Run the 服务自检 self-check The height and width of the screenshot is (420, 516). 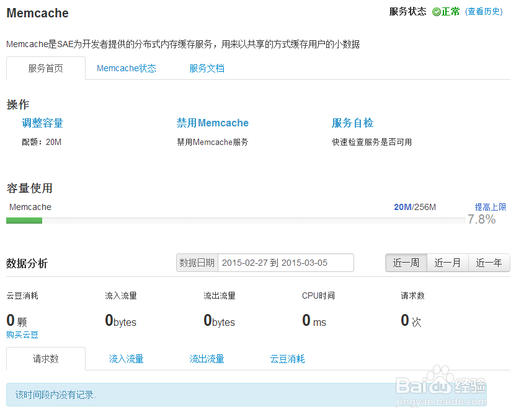pos(352,123)
